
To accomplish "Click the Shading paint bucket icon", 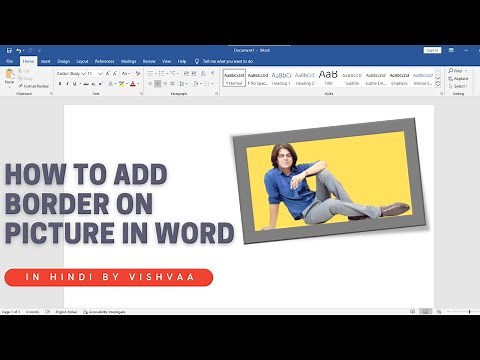I will pyautogui.click(x=196, y=84).
